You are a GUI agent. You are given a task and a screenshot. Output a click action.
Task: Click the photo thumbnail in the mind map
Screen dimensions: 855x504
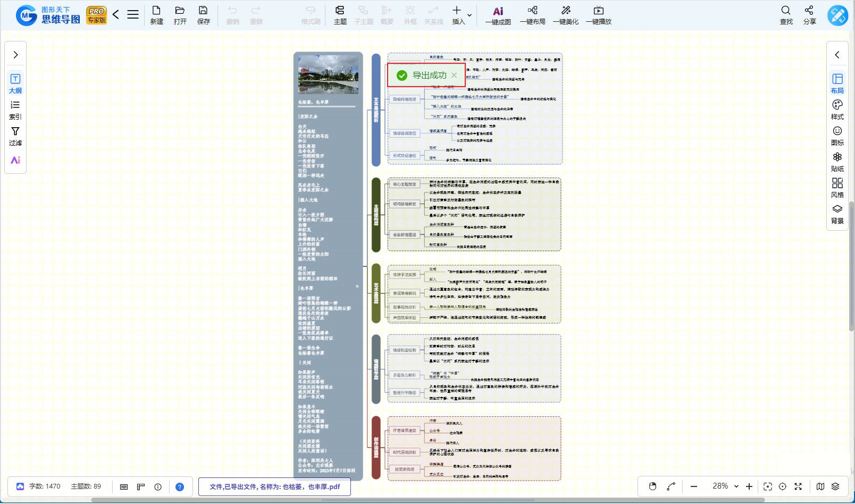[x=328, y=75]
